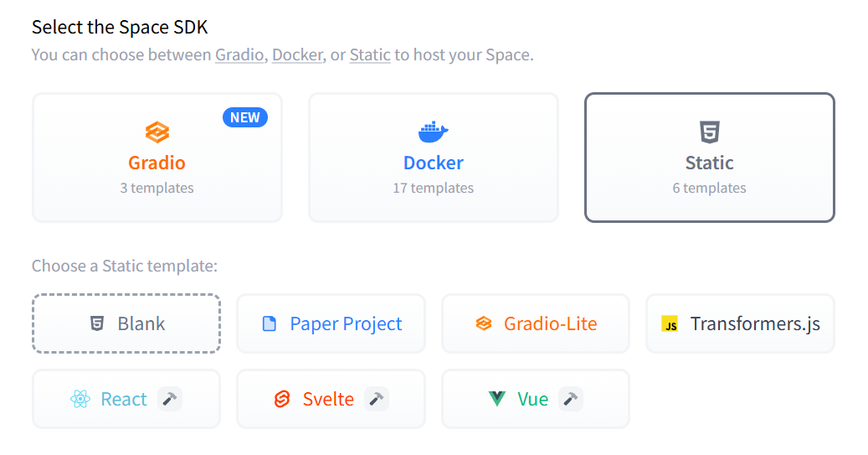Click the NEW badge on Gradio
868x455 pixels.
click(245, 117)
